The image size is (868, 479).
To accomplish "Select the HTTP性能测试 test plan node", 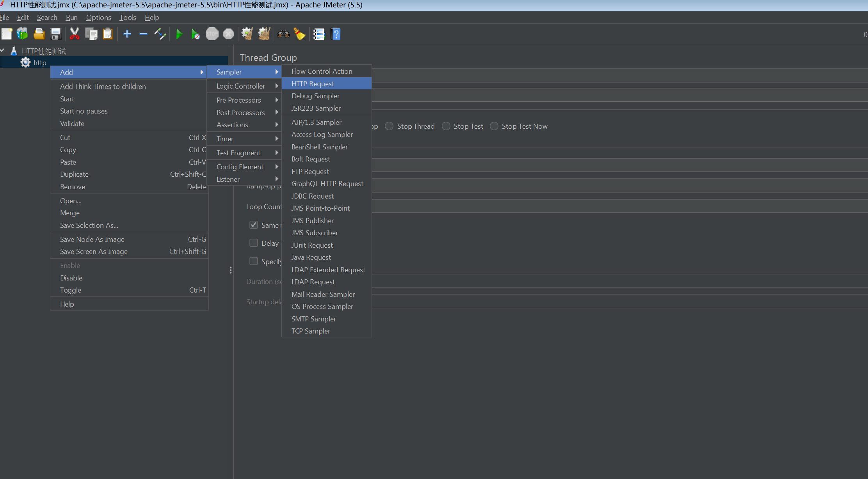I will [x=44, y=51].
